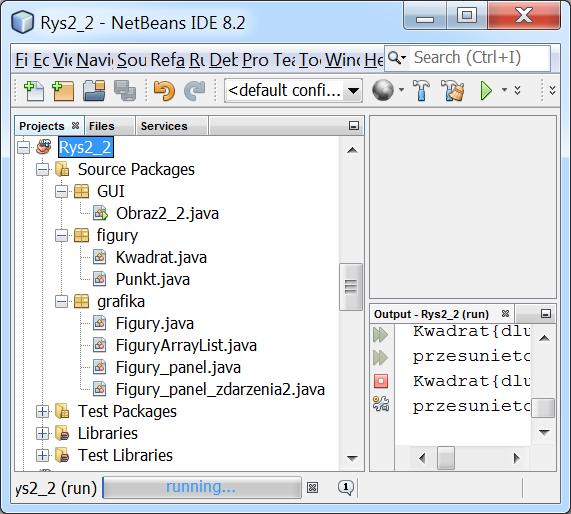
Task: Select Figury_panel_zdarzenia2.java file
Action: 220,389
